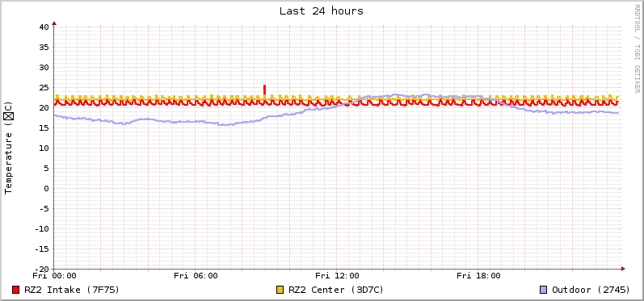Image resolution: width=644 pixels, height=301 pixels.
Task: Click the red arrow at x-axis end
Action: 623,269
